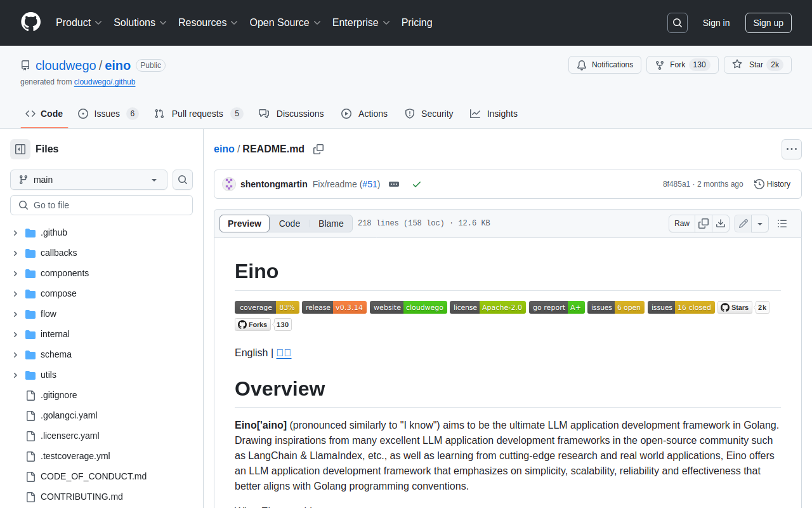Expand the .github folder chevron
The image size is (812, 508).
[x=15, y=233]
